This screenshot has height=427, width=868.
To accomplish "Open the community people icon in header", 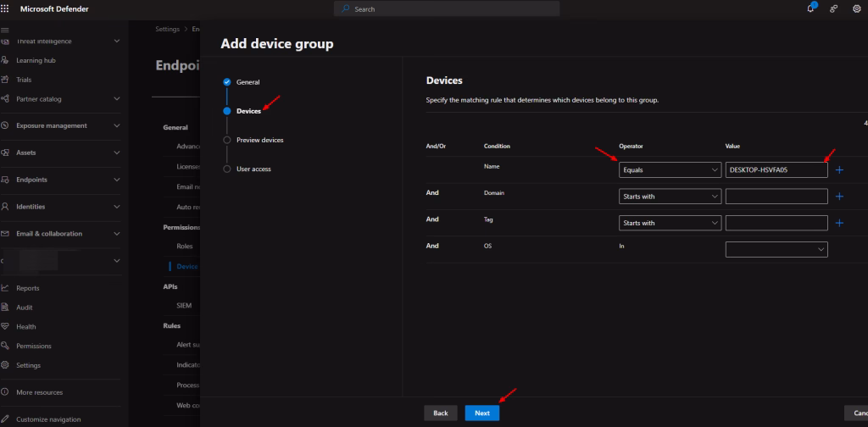I will [834, 8].
